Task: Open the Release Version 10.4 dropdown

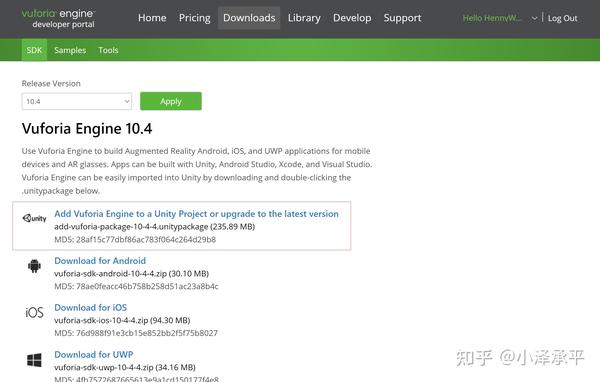Action: [77, 101]
